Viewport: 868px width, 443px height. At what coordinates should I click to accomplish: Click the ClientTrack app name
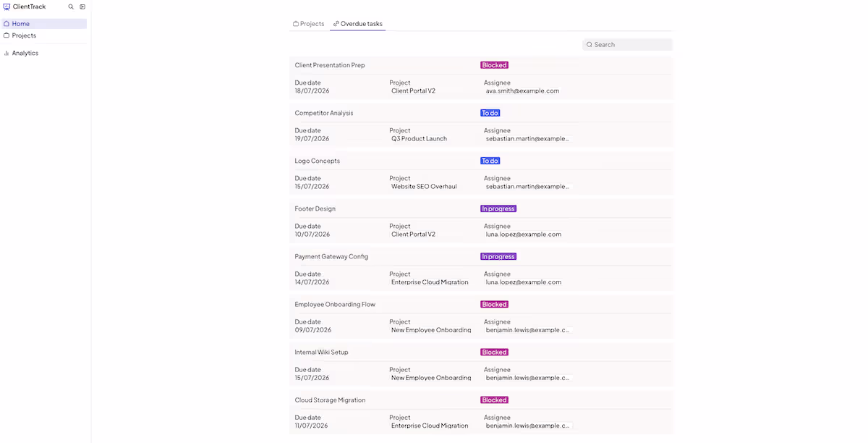coord(29,7)
